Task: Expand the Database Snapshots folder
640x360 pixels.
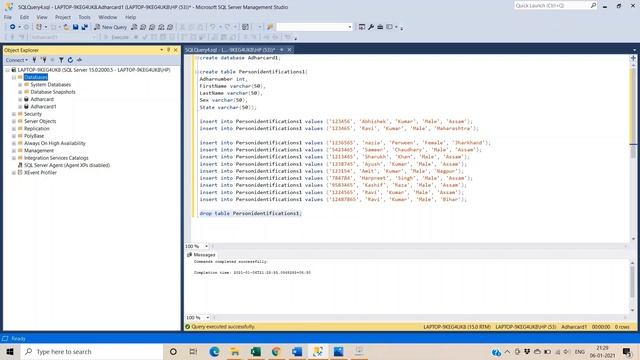Action: (20, 92)
